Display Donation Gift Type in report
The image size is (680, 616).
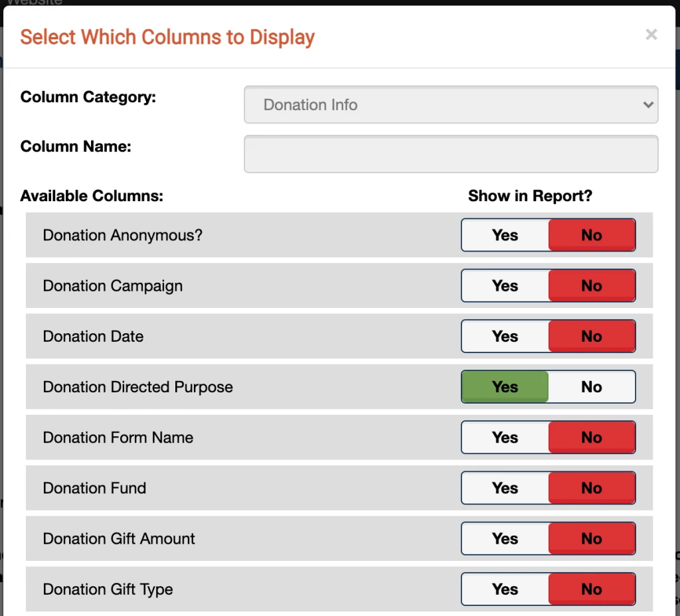tap(505, 589)
